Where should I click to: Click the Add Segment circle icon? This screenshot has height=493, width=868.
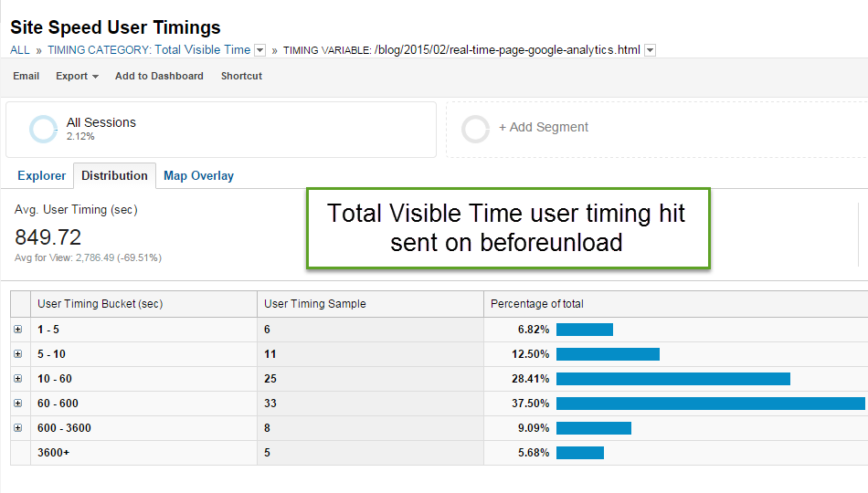475,129
